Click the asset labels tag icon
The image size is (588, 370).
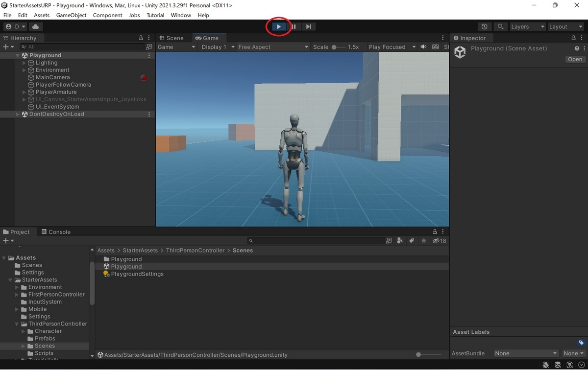click(x=581, y=343)
